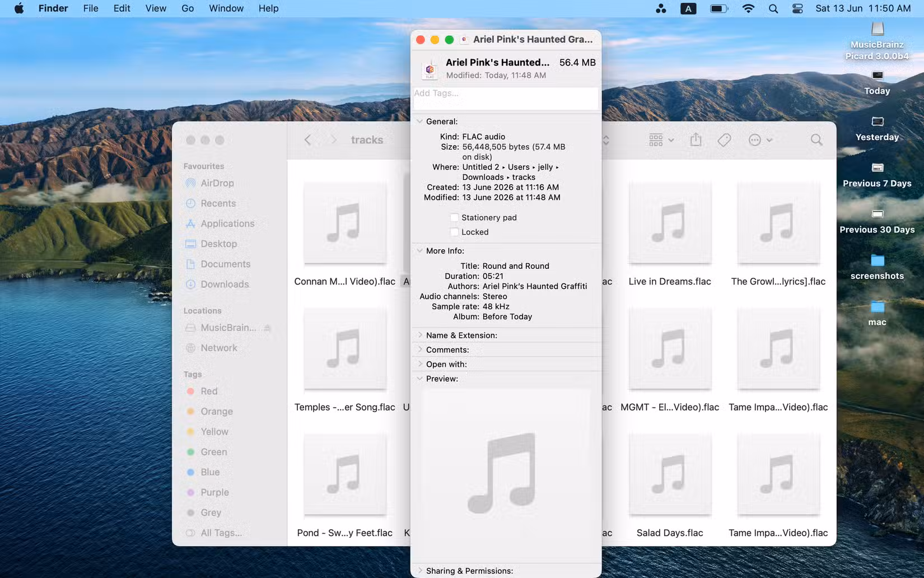Select the Yesterday item on the desktop
The height and width of the screenshot is (578, 924).
pyautogui.click(x=877, y=129)
